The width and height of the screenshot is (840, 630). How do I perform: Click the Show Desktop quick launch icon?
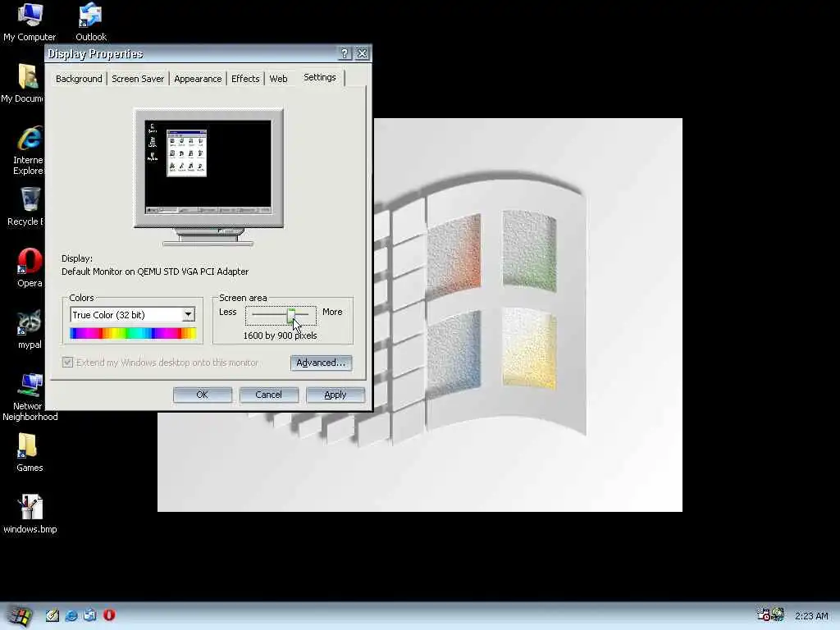click(x=52, y=615)
